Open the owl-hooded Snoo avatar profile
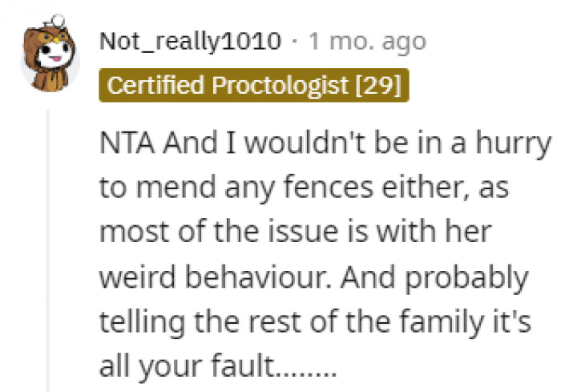This screenshot has height=392, width=561. point(50,54)
